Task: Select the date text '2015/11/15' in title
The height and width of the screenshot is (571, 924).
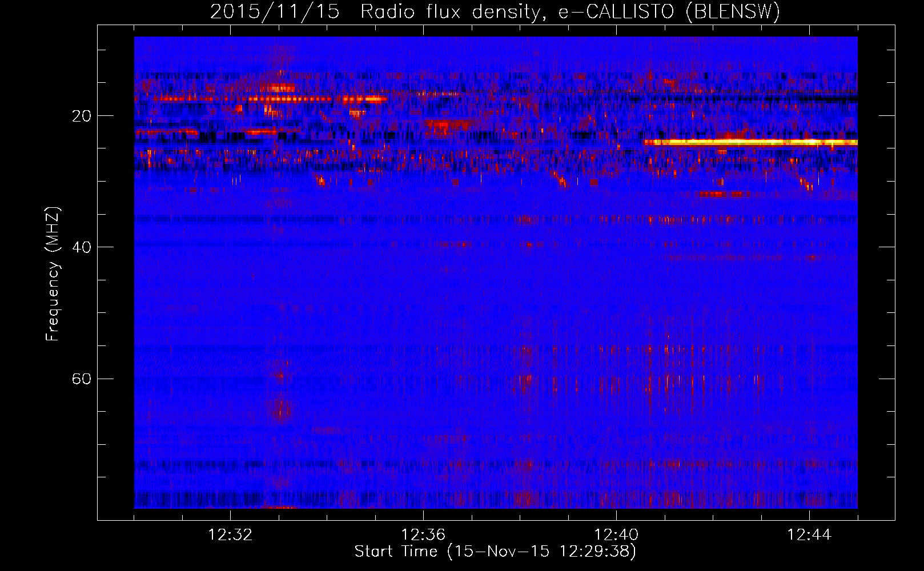Action: click(275, 12)
